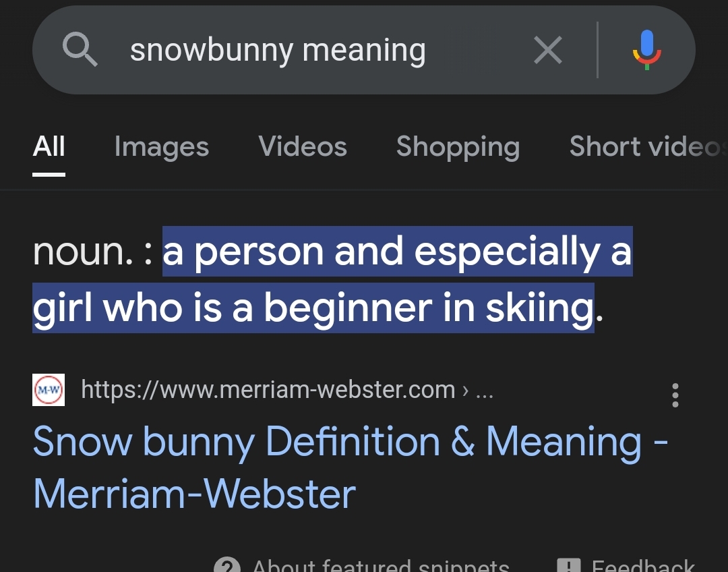The height and width of the screenshot is (572, 728).
Task: Click the About featured snippets text
Action: click(x=381, y=565)
